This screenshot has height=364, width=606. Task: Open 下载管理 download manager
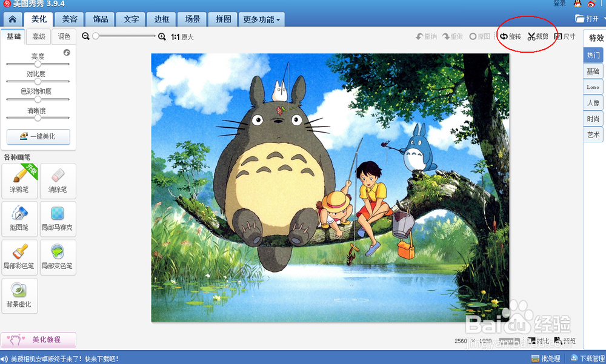point(587,359)
